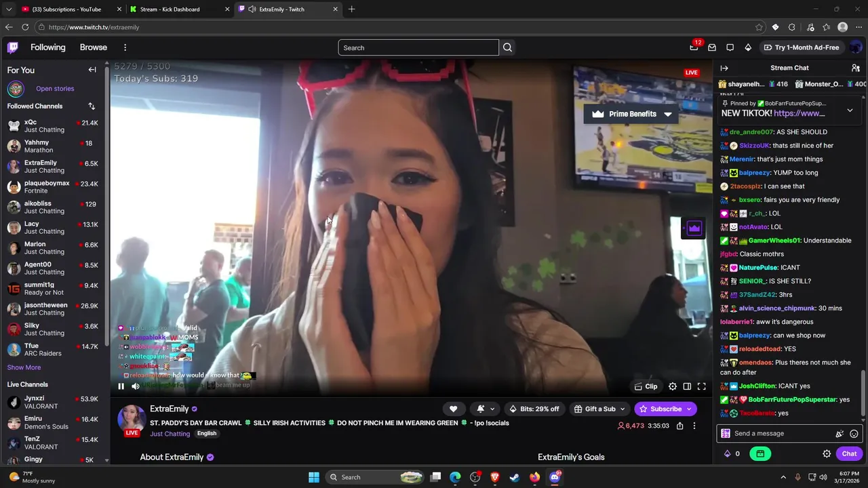
Task: Open Gift a Sub dropdown
Action: click(x=599, y=409)
